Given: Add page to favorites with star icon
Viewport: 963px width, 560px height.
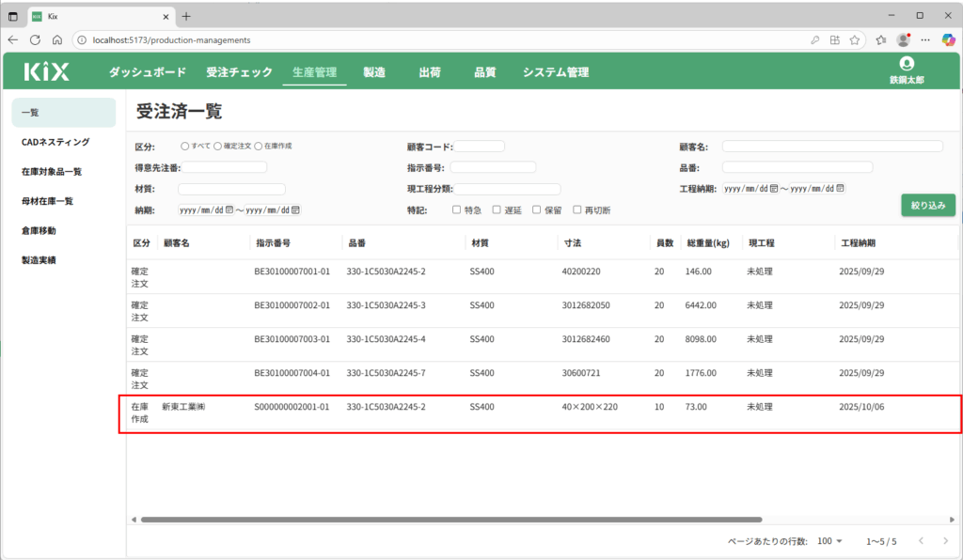Looking at the screenshot, I should tap(855, 40).
